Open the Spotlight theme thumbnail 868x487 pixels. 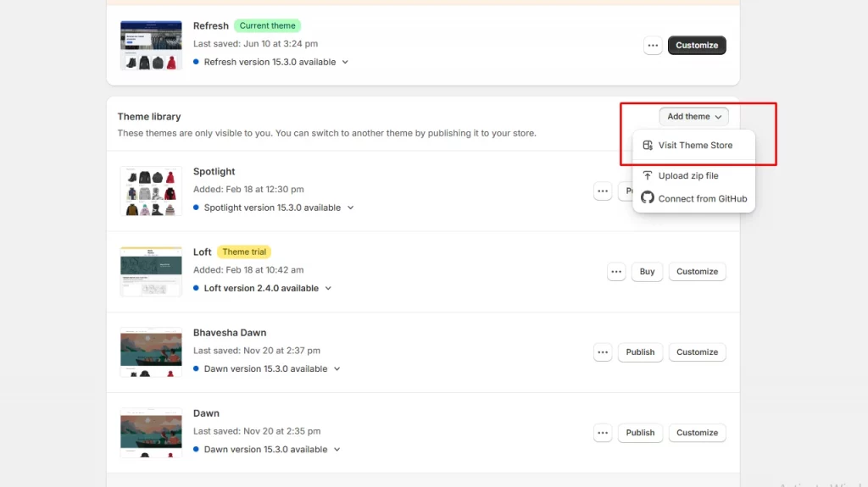tap(151, 191)
